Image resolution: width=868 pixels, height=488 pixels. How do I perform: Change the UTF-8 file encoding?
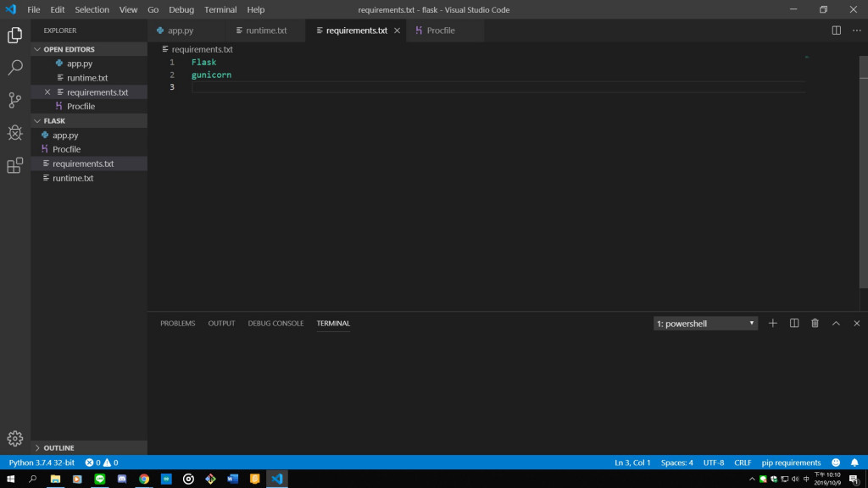714,463
